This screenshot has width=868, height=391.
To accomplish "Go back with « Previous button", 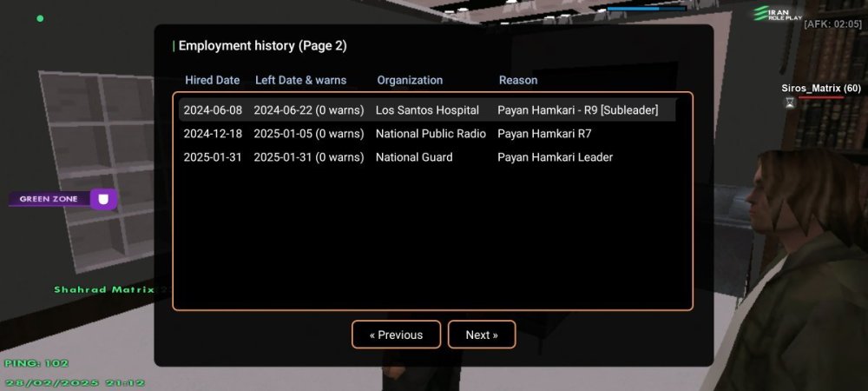I will (x=396, y=335).
